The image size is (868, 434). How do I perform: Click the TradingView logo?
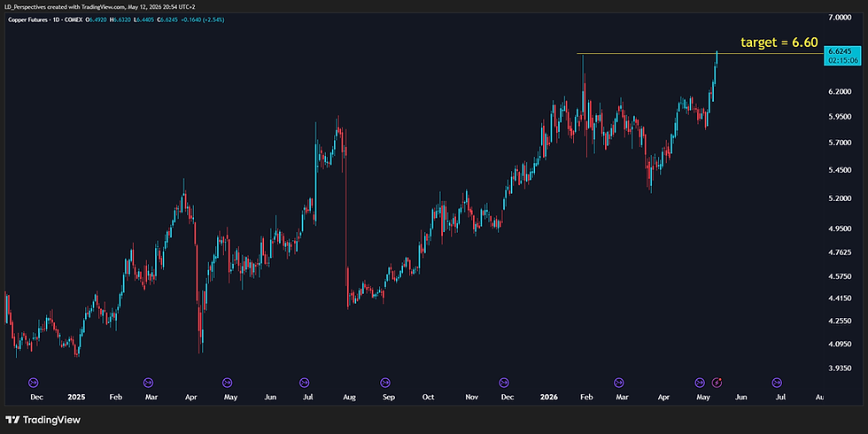point(43,420)
